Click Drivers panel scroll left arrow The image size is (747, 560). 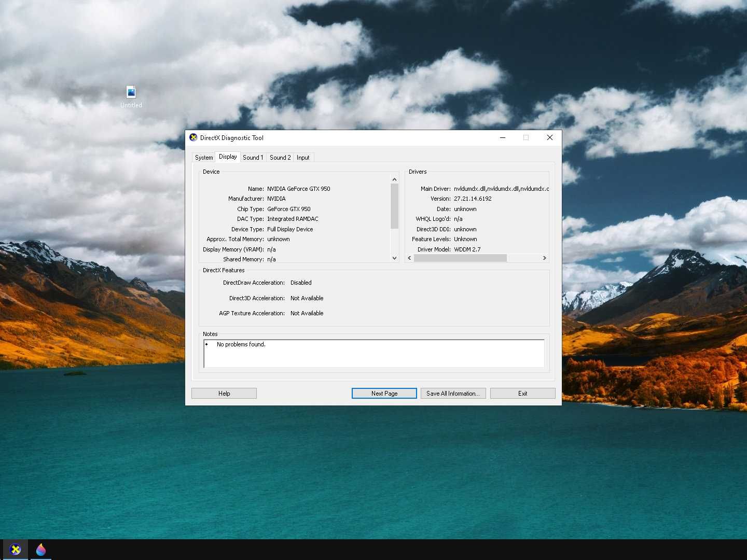coord(410,258)
